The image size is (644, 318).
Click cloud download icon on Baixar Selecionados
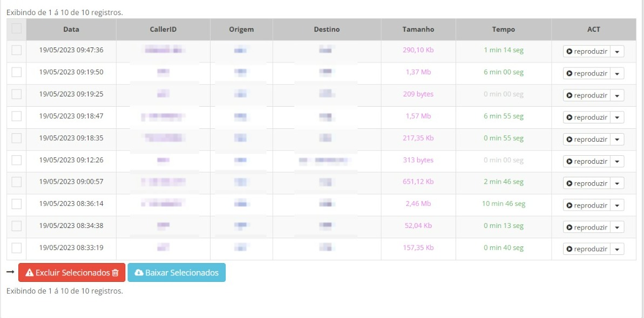139,273
